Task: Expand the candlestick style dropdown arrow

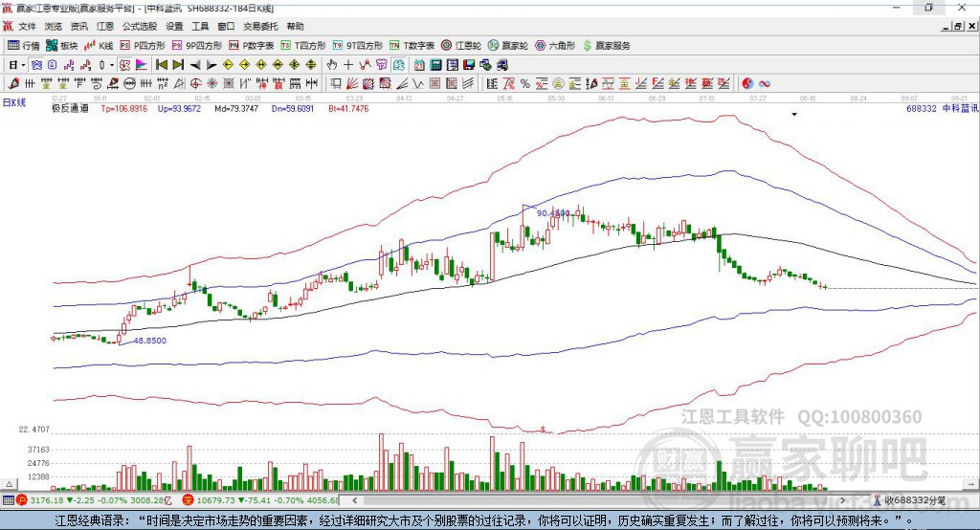Action: tap(111, 65)
